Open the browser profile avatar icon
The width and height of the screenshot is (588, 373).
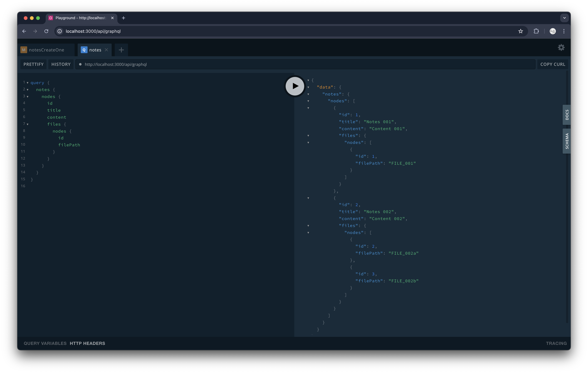tap(553, 31)
